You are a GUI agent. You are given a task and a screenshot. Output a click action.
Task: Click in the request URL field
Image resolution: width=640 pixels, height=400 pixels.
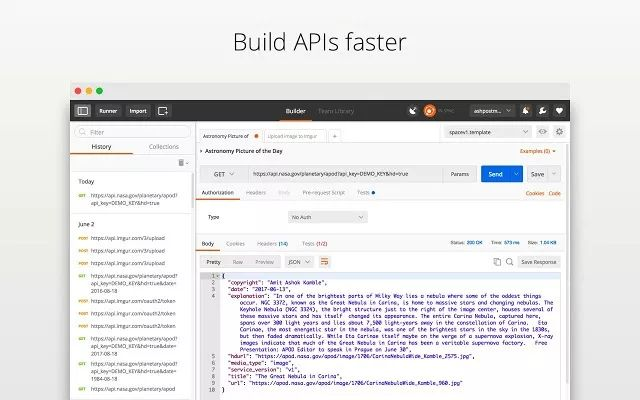[x=346, y=174]
